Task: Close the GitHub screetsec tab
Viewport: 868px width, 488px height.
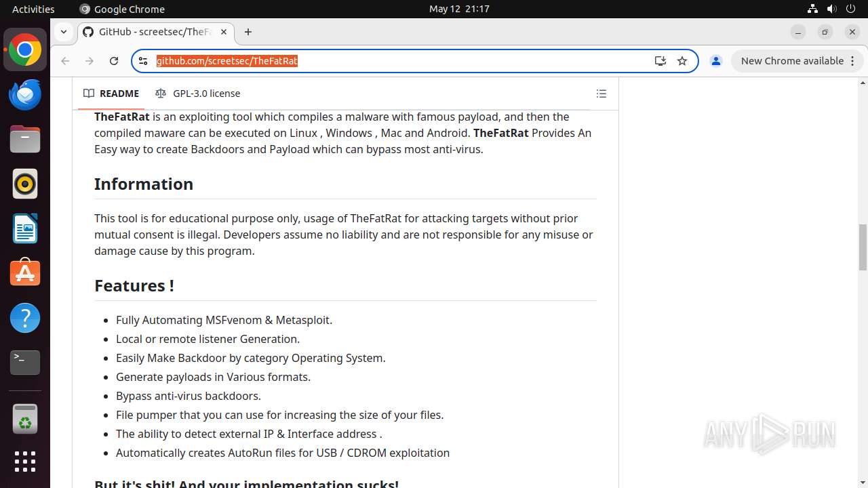Action: click(x=224, y=32)
